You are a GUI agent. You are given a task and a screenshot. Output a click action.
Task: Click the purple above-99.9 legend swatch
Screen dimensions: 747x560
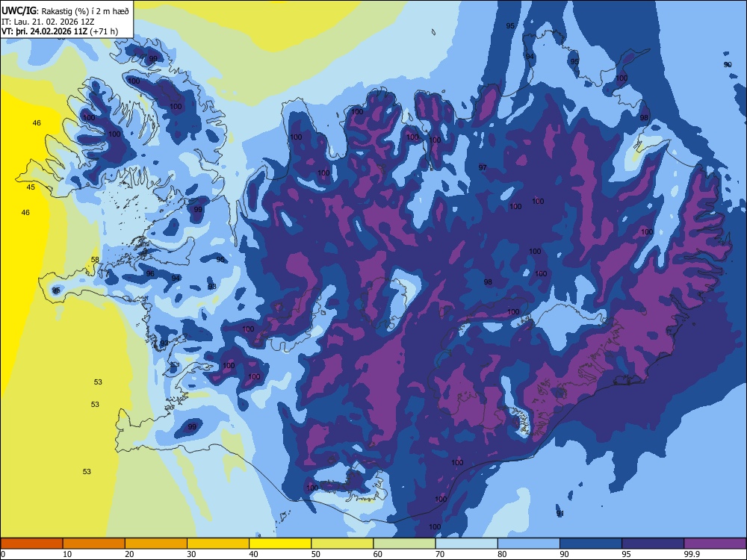coord(715,544)
